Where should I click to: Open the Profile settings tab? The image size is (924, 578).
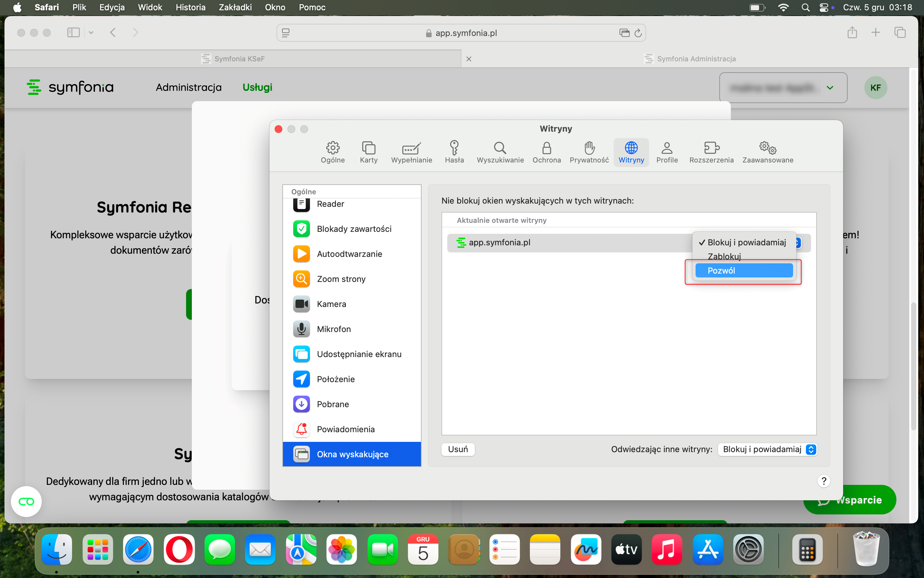667,152
